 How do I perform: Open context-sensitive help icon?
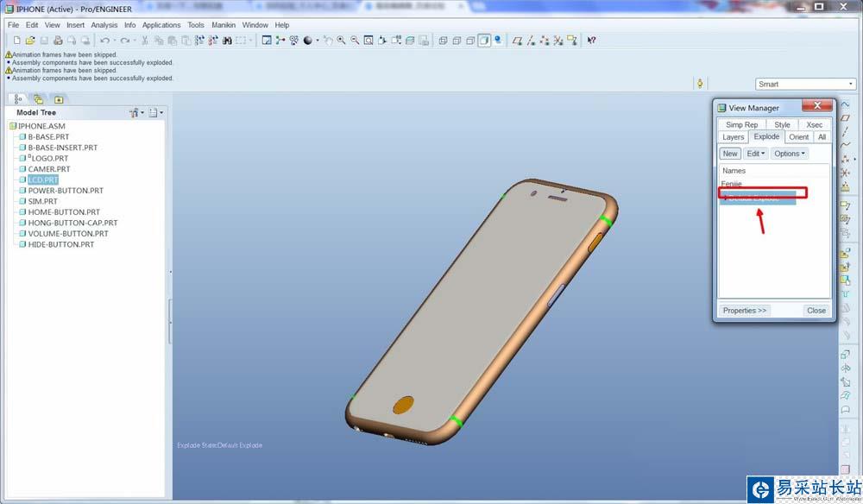(591, 41)
